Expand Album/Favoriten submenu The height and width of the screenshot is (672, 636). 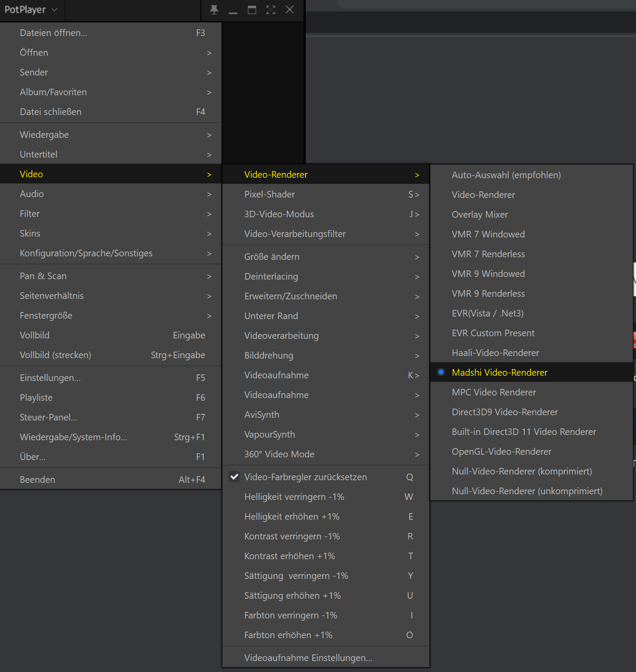click(x=111, y=92)
